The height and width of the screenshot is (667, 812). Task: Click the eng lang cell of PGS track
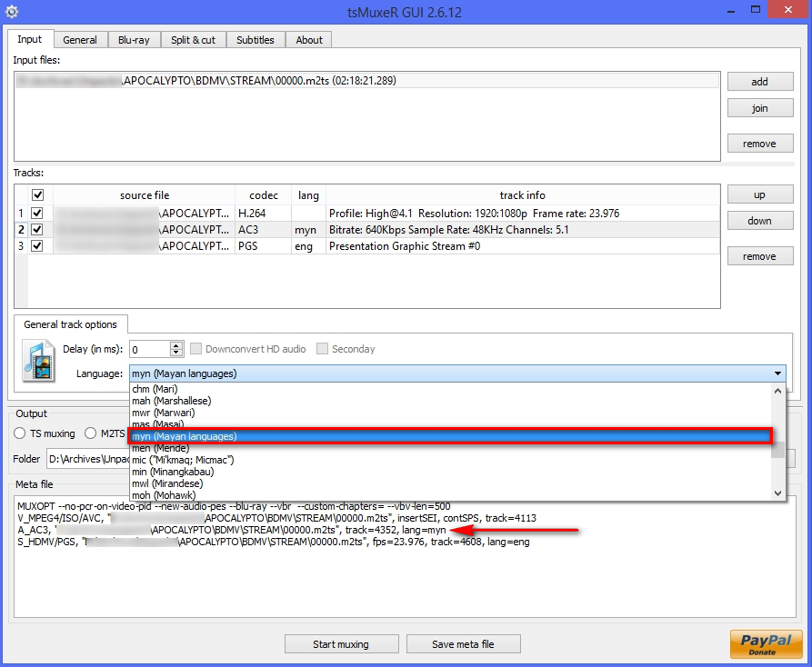point(308,246)
